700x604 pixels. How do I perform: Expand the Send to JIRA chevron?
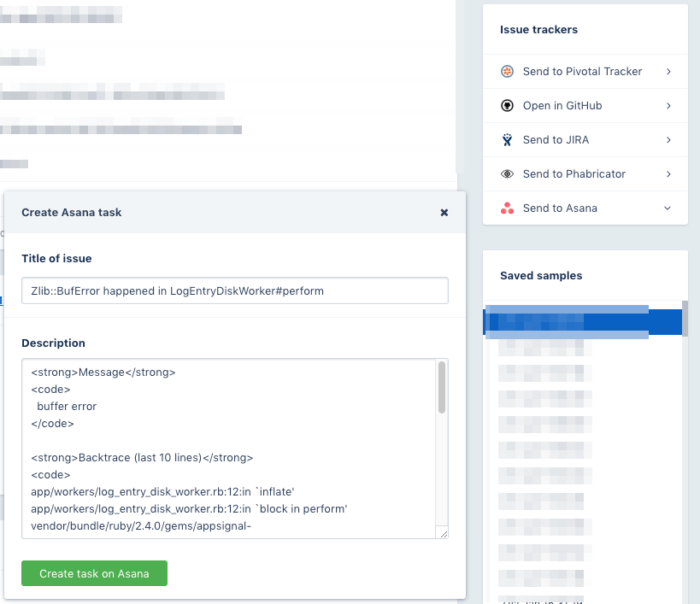coord(668,139)
